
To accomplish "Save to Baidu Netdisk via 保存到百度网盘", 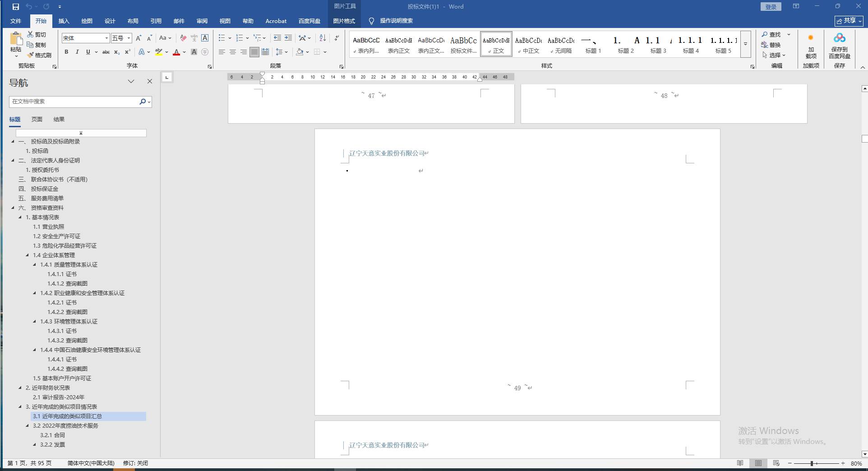I will (x=840, y=46).
